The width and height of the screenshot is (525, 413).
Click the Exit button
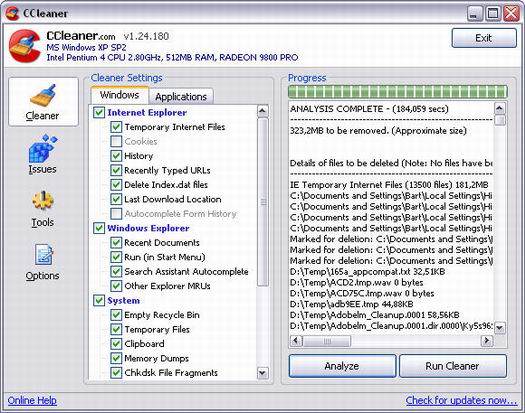[x=484, y=38]
